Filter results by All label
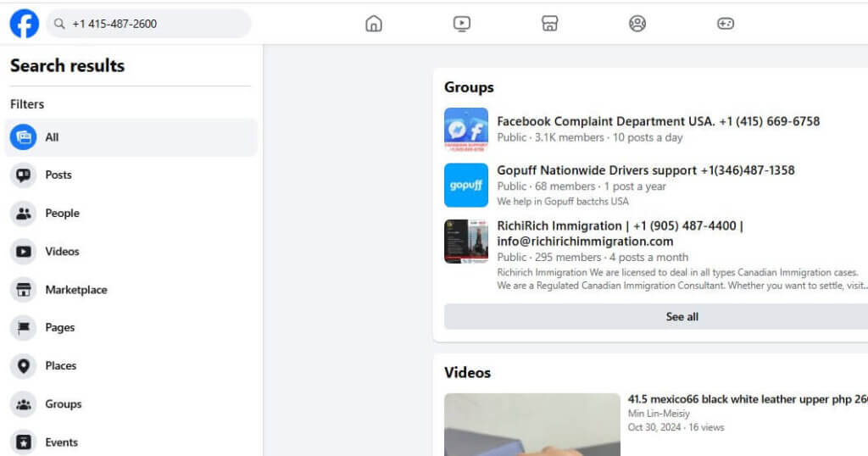 click(52, 137)
